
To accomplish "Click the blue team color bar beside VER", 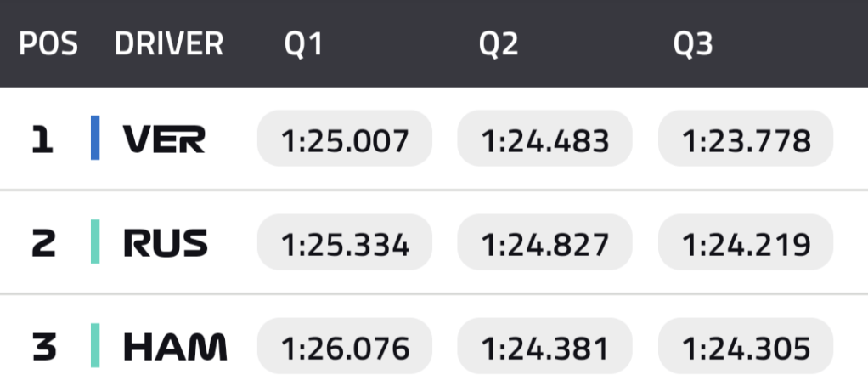I will point(95,139).
